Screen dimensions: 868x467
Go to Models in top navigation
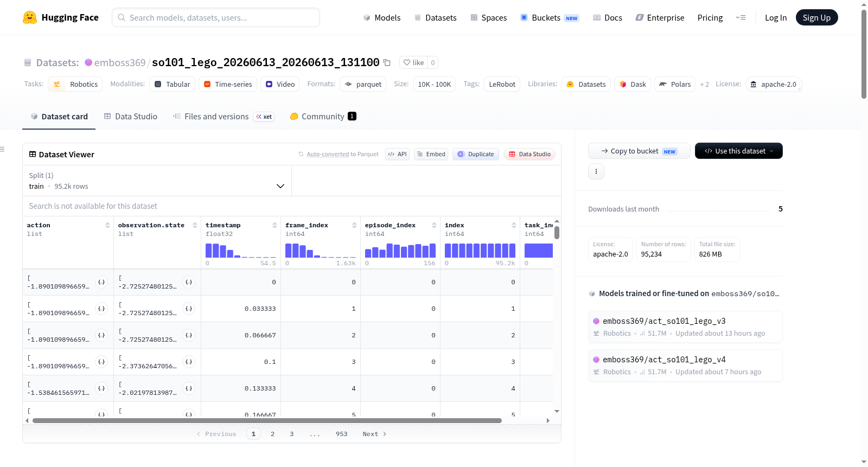(382, 17)
